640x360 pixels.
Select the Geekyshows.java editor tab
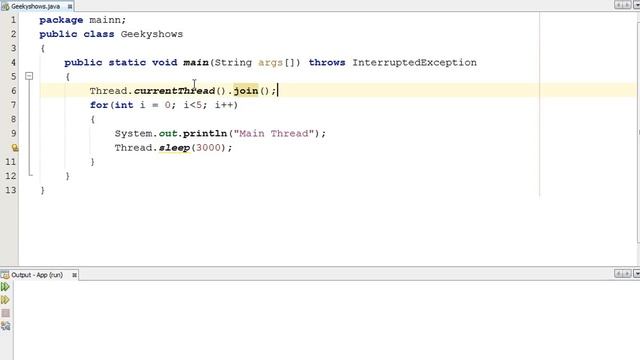[x=36, y=7]
